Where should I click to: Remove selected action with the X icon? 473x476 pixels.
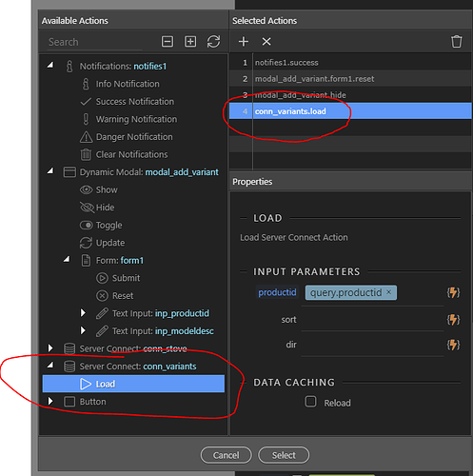266,42
